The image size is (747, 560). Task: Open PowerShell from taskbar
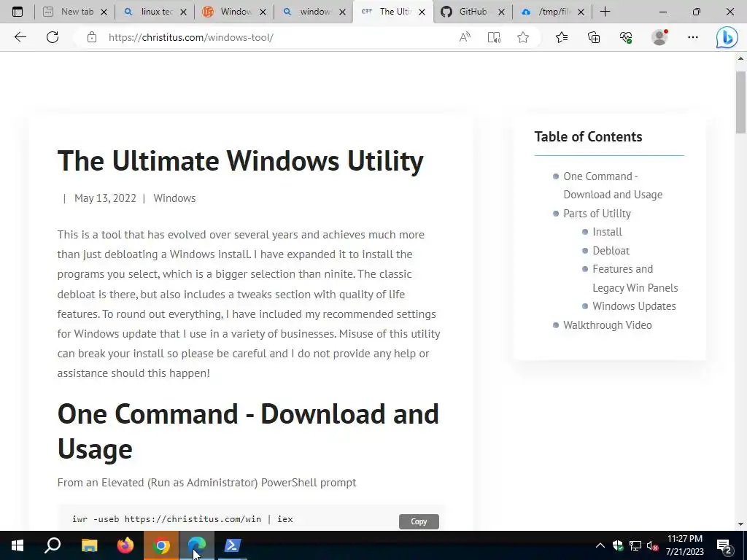[x=233, y=545]
